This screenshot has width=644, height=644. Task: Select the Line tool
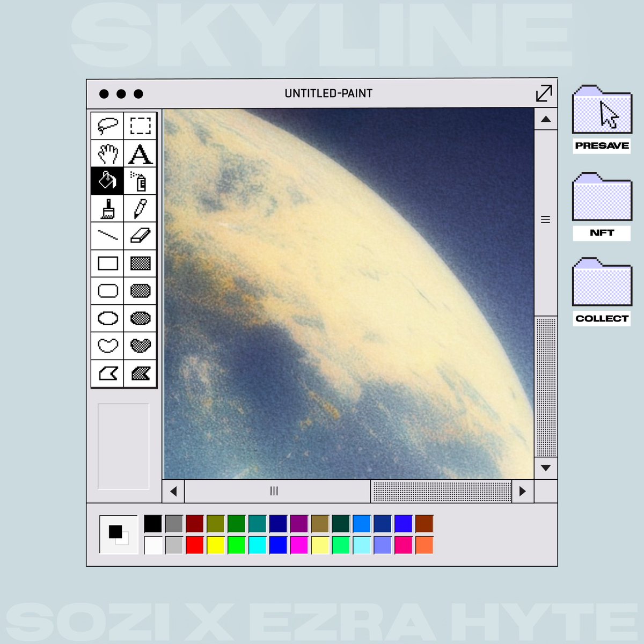107,236
